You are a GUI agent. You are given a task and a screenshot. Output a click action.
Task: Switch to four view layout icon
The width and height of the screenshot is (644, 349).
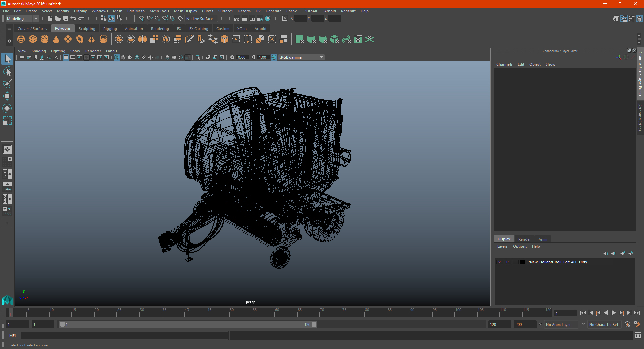point(7,162)
